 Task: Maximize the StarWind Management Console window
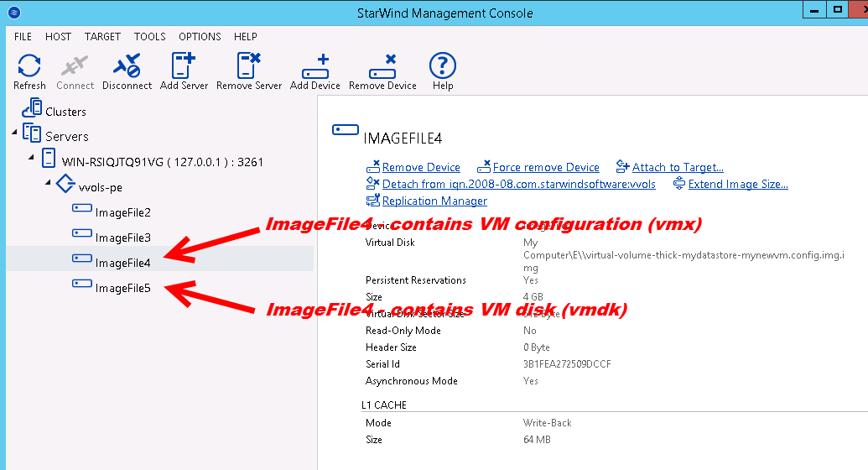coord(838,9)
